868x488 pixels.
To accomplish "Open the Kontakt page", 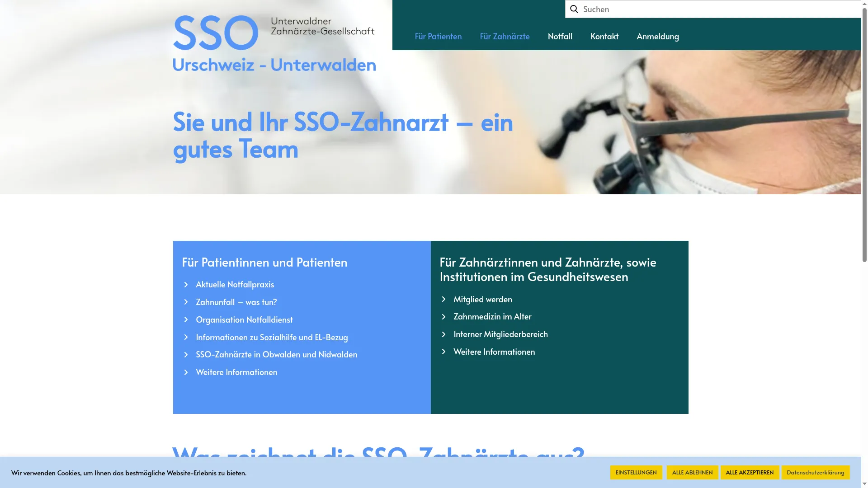I will tap(604, 36).
